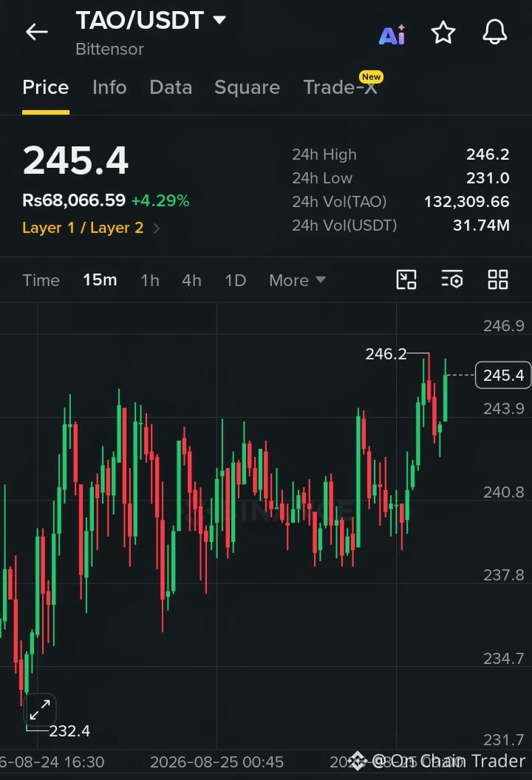Image resolution: width=532 pixels, height=780 pixels.
Task: Expand chart to fullscreen
Action: tap(40, 710)
